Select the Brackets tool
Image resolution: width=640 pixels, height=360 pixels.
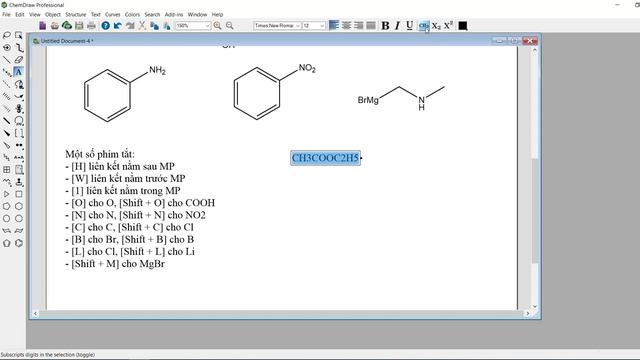pyautogui.click(x=19, y=133)
